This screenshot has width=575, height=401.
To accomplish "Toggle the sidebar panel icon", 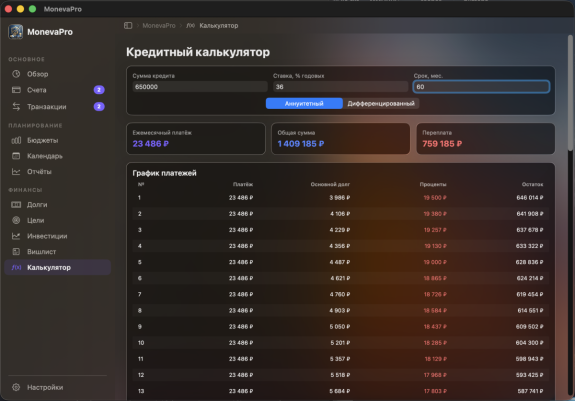I will (128, 26).
